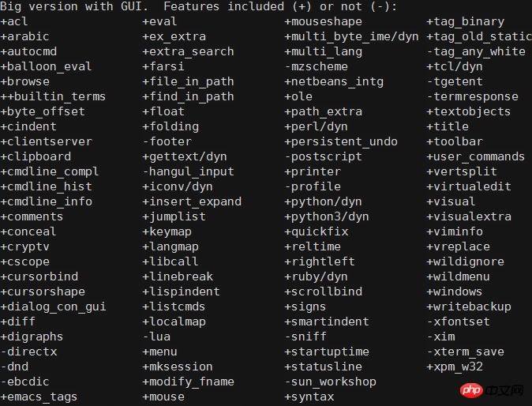This screenshot has width=532, height=406.
Task: Click the -xterm_save entry
Action: 466,351
